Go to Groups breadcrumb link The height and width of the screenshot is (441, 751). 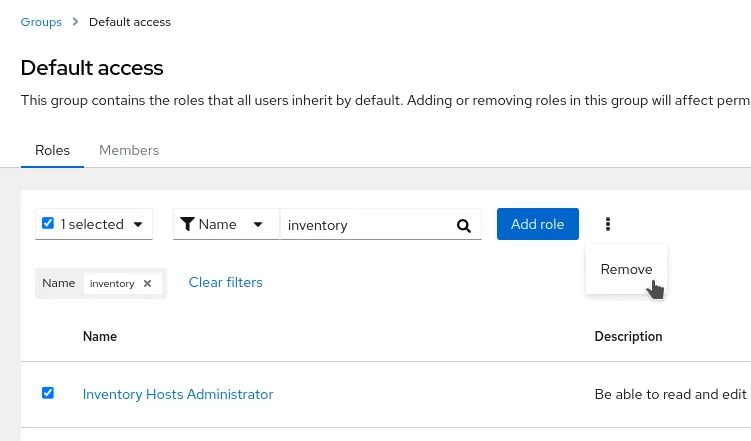(41, 22)
